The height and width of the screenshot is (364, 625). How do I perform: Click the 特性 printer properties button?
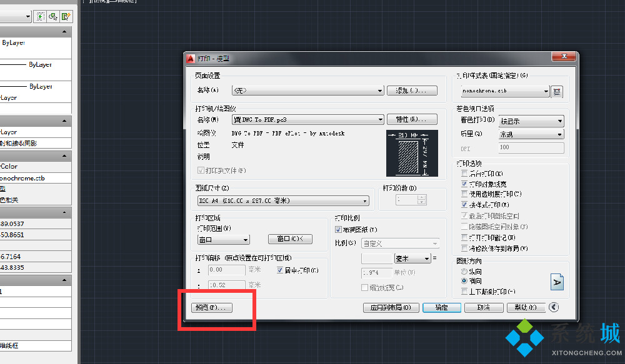[x=411, y=119]
